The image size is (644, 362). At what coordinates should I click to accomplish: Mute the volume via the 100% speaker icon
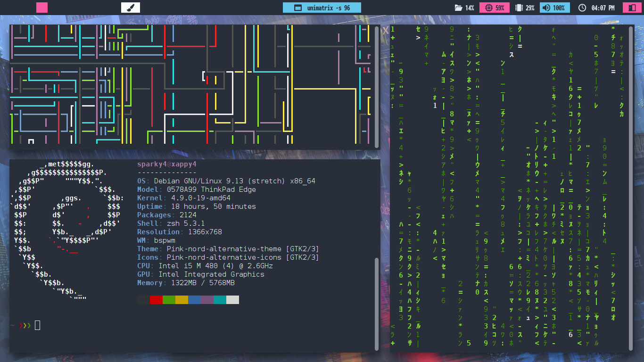tap(546, 8)
